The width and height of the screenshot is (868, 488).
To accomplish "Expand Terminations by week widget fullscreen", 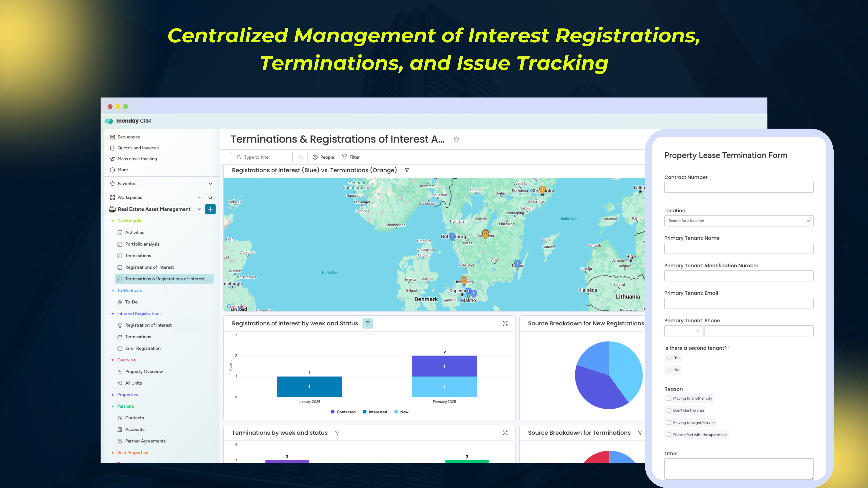I will (505, 433).
